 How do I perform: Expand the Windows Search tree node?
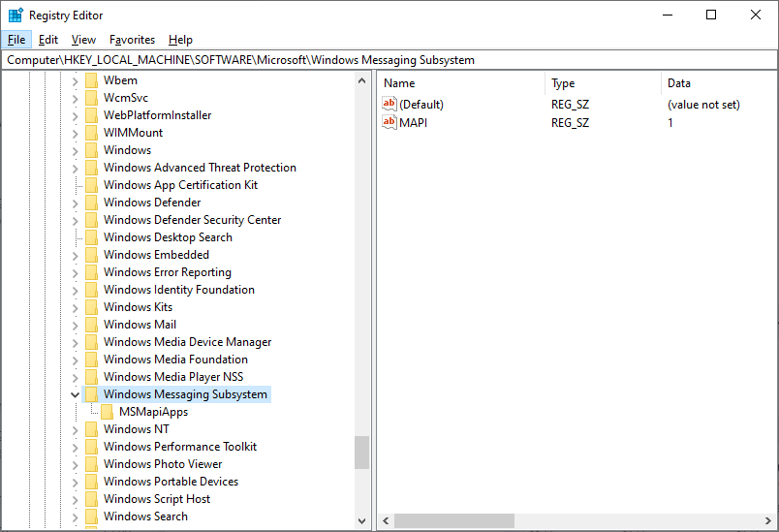pos(75,516)
